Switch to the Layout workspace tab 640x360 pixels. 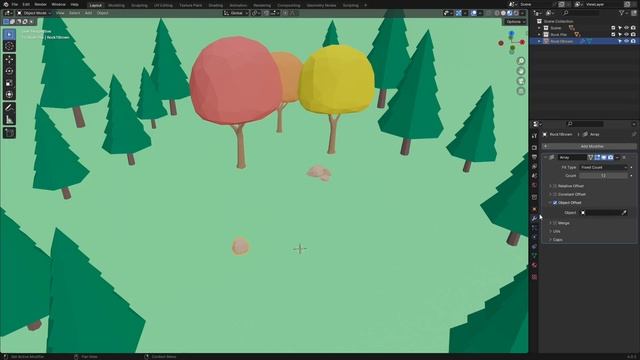coord(96,5)
